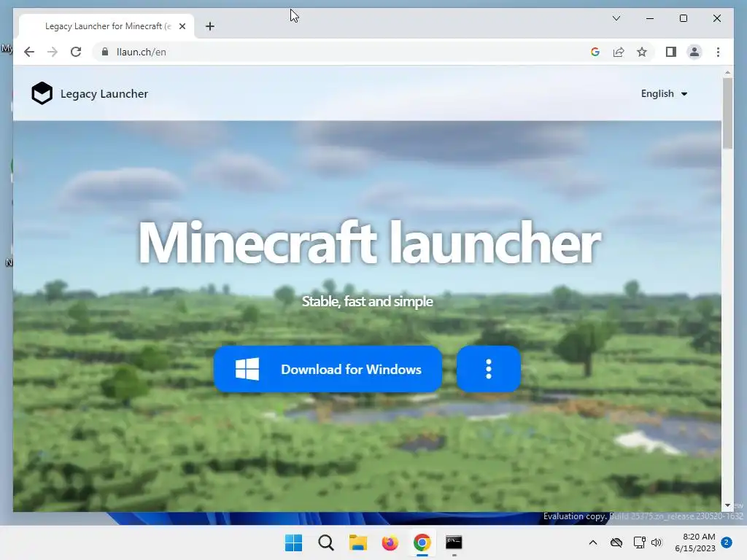
Task: Click the page vertical scrollbar thumb
Action: click(x=727, y=113)
